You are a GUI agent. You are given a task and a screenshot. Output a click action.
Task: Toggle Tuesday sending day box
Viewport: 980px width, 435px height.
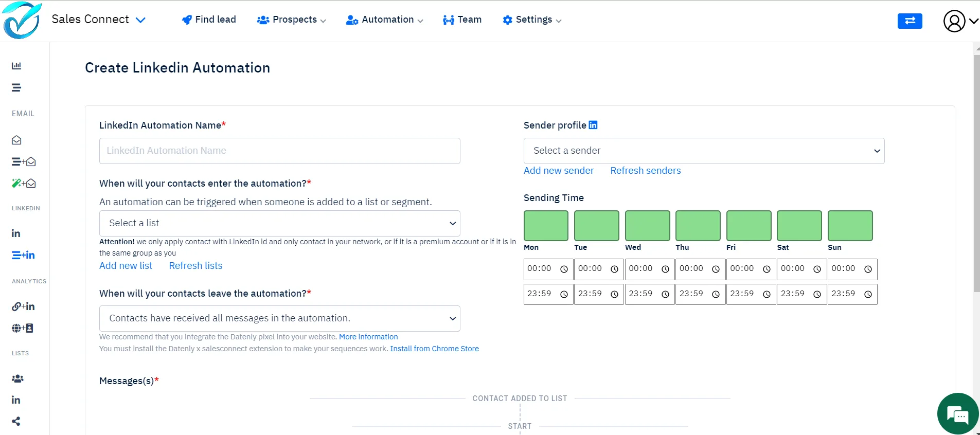(597, 226)
